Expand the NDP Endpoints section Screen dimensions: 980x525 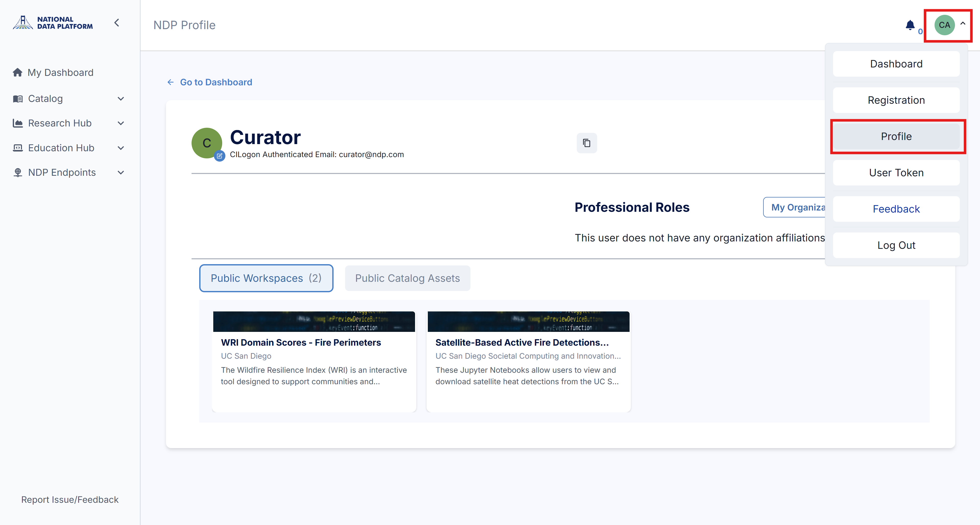click(69, 172)
